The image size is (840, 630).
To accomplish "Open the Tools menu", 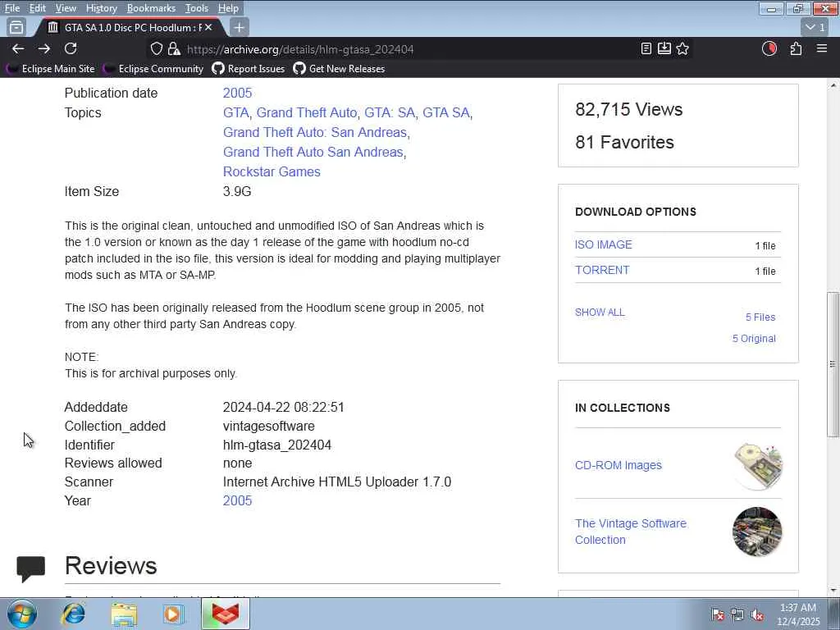I will (x=197, y=8).
